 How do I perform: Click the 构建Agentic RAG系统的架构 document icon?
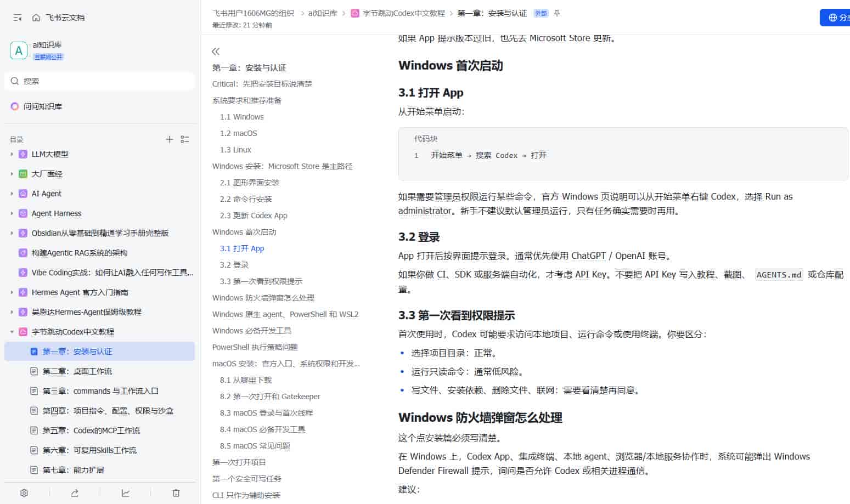(23, 253)
